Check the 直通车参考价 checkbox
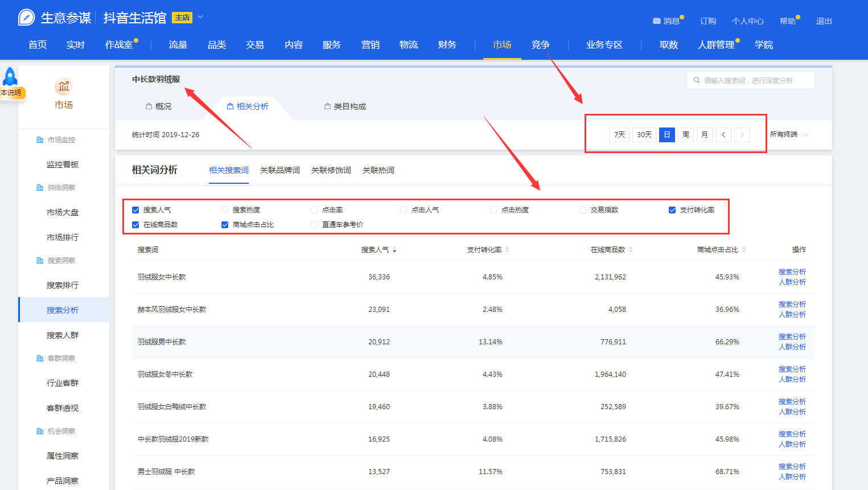 click(x=314, y=225)
